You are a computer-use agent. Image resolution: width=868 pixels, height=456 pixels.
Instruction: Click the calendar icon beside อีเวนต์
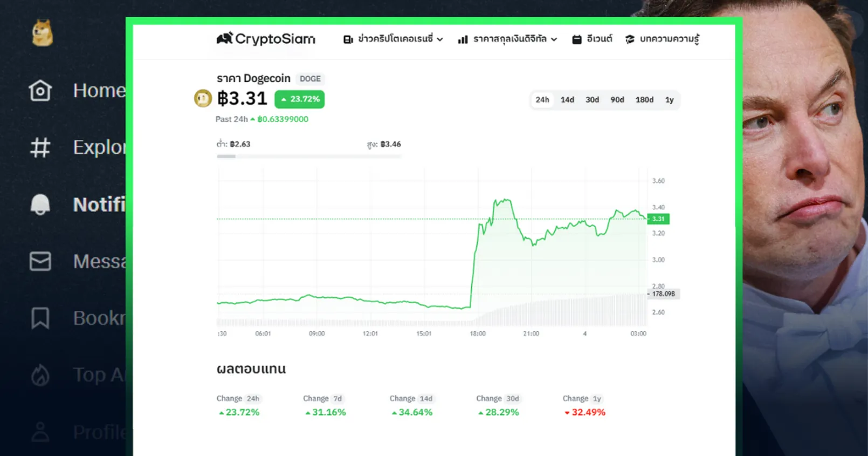577,39
